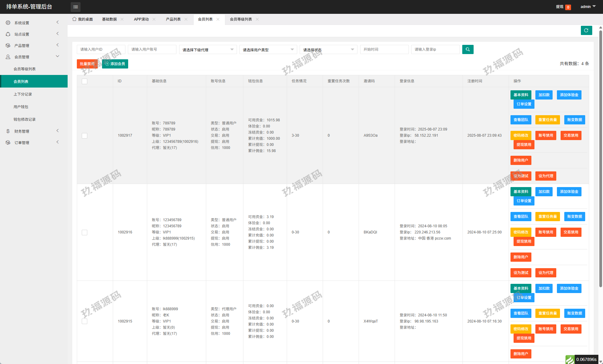Click the magnifier search icon button

tap(467, 49)
